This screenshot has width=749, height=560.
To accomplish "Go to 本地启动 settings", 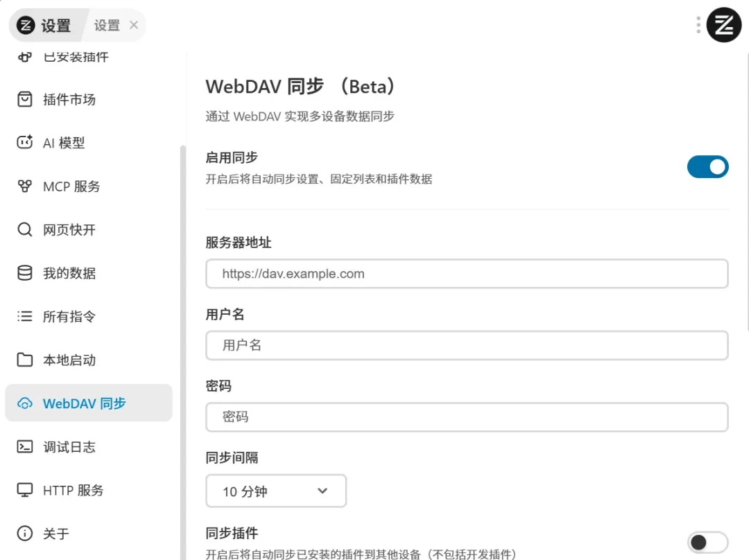I will (x=89, y=360).
